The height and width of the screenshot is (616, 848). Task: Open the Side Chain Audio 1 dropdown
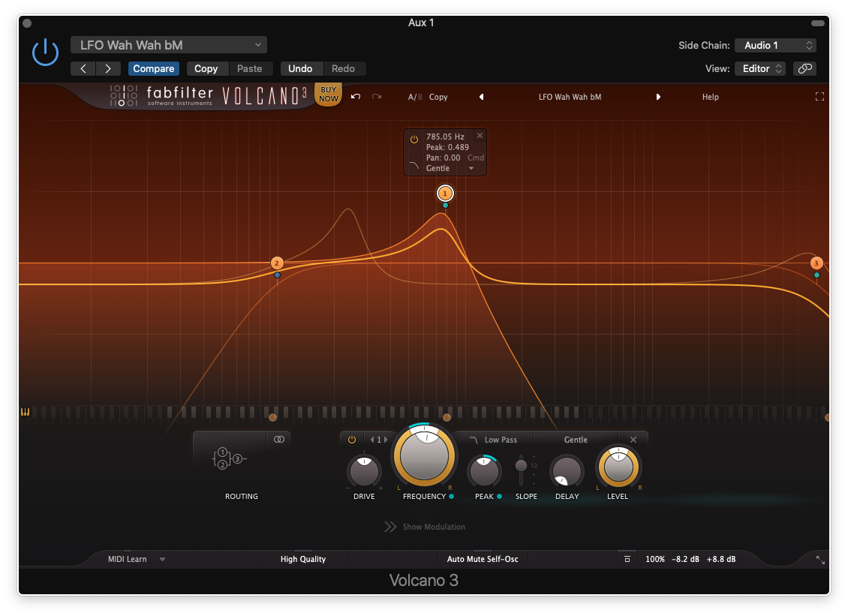click(x=775, y=45)
